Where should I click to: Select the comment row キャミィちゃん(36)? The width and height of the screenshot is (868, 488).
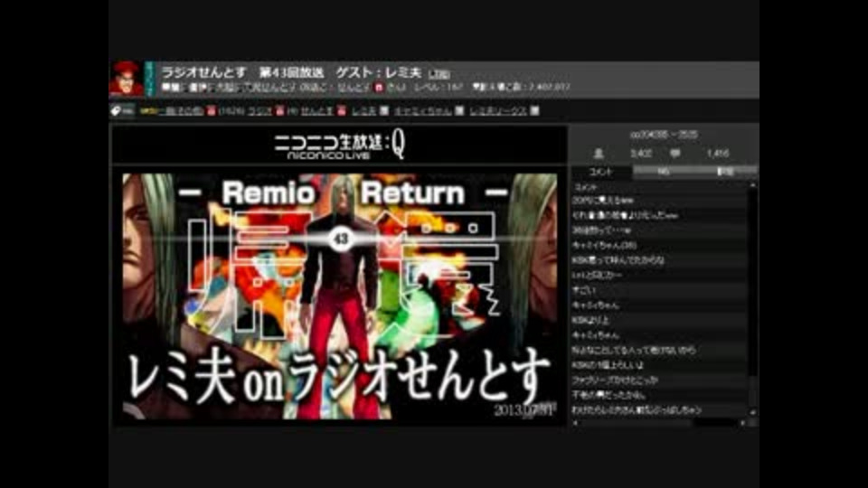click(659, 245)
